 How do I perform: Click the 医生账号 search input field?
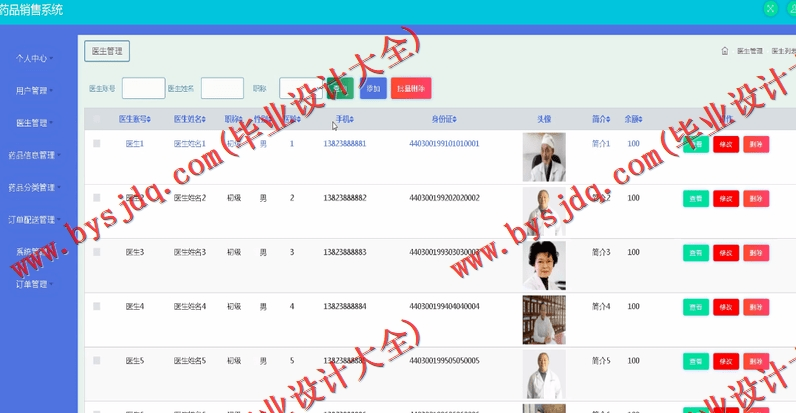coord(144,88)
